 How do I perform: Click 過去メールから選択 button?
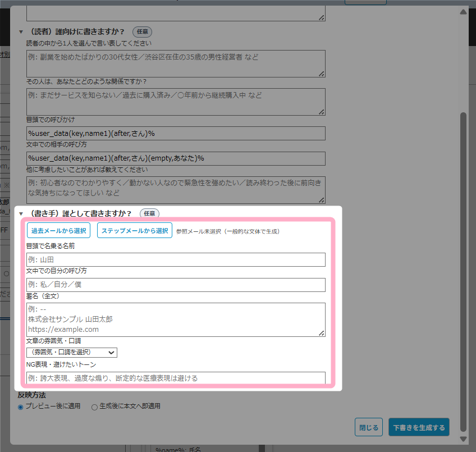point(58,231)
